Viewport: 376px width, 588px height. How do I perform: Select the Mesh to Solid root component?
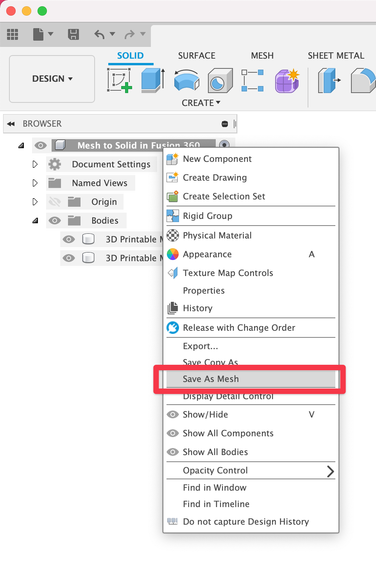(134, 145)
